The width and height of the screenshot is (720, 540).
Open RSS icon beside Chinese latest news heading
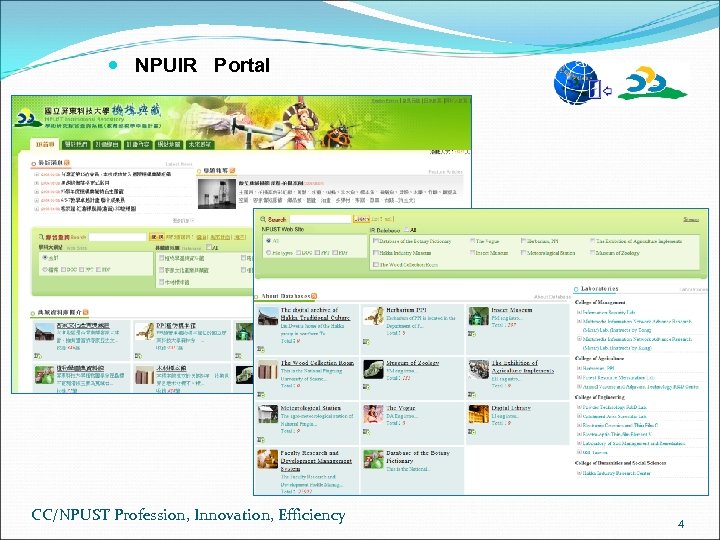(x=67, y=163)
